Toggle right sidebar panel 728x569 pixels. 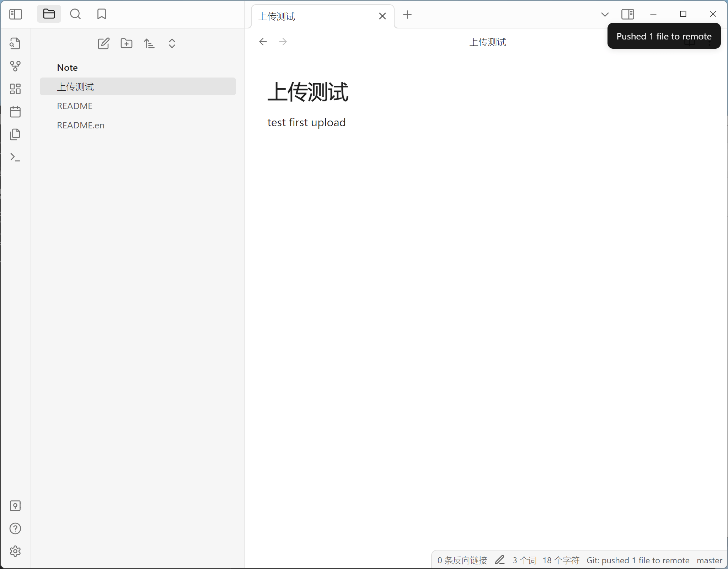coord(627,14)
